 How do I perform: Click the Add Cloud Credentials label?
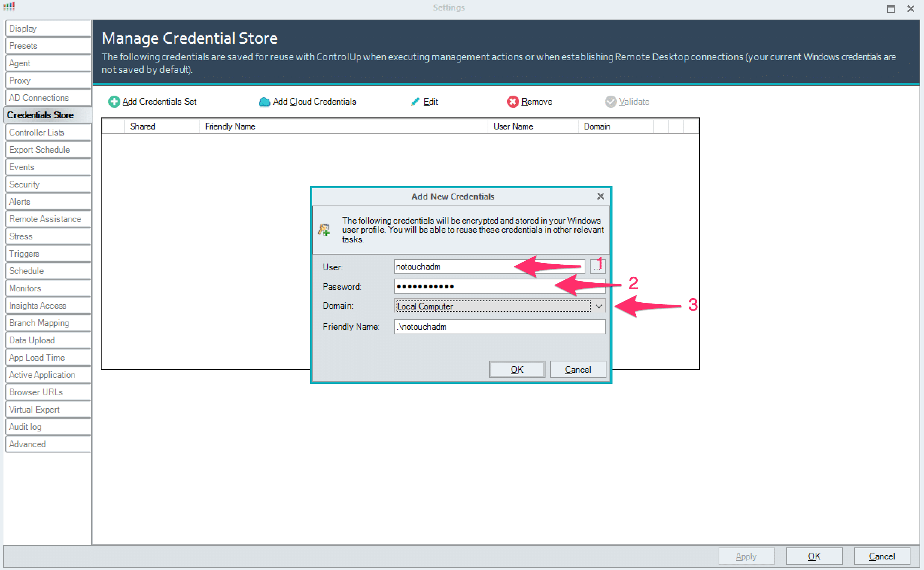(x=315, y=102)
